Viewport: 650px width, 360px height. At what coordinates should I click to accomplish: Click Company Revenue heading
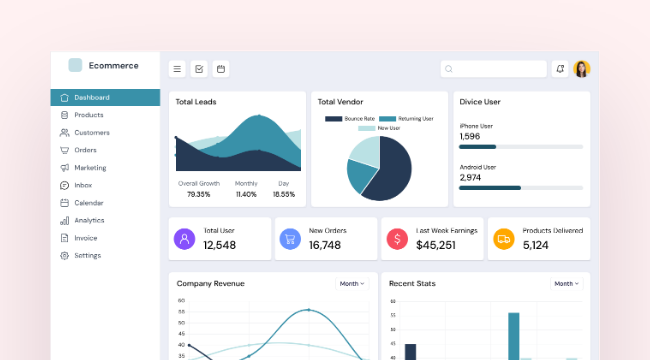click(211, 284)
